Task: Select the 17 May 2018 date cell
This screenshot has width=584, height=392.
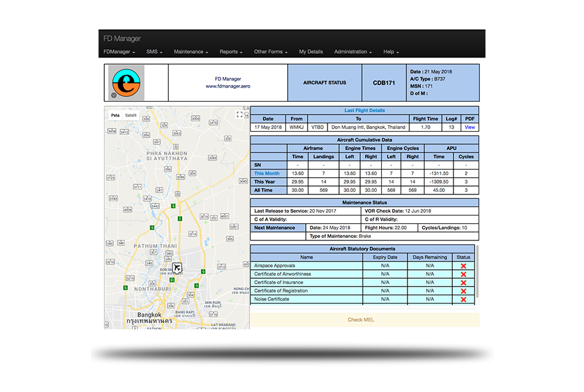Action: coord(268,127)
